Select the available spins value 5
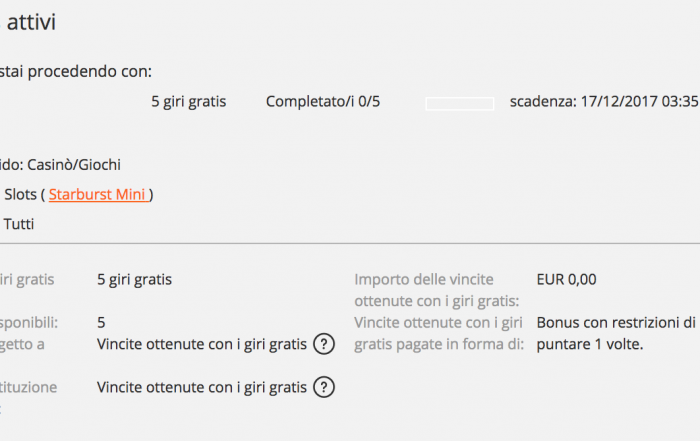 click(x=101, y=323)
